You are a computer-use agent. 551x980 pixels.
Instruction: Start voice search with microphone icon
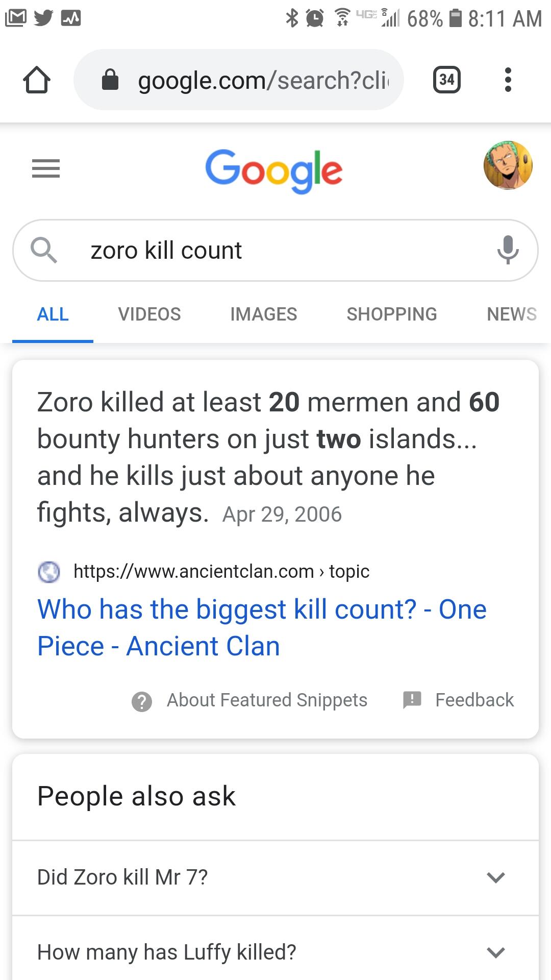click(x=508, y=250)
